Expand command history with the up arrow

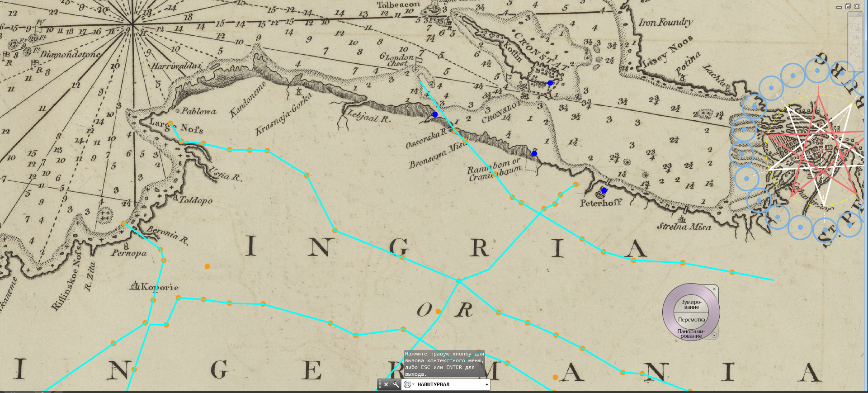(486, 384)
